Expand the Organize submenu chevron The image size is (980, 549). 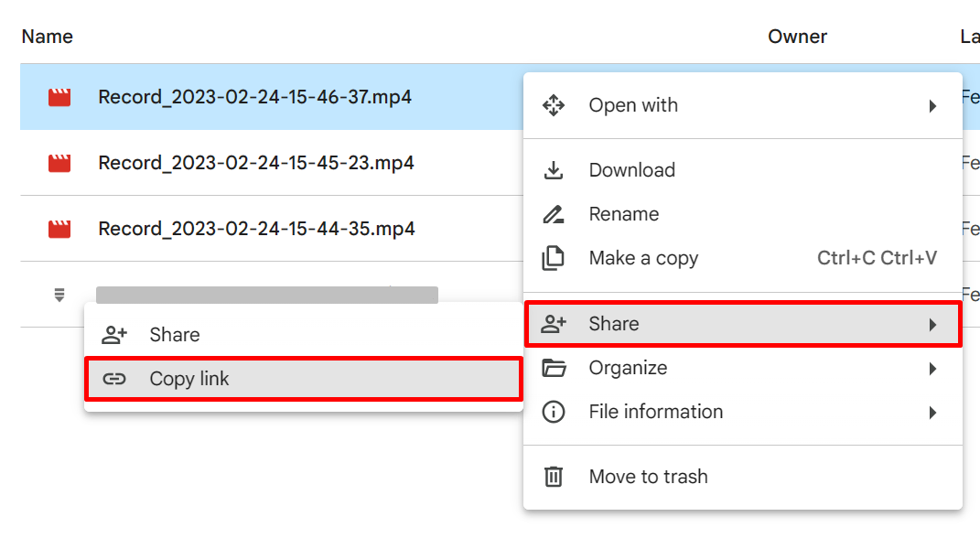pos(934,368)
